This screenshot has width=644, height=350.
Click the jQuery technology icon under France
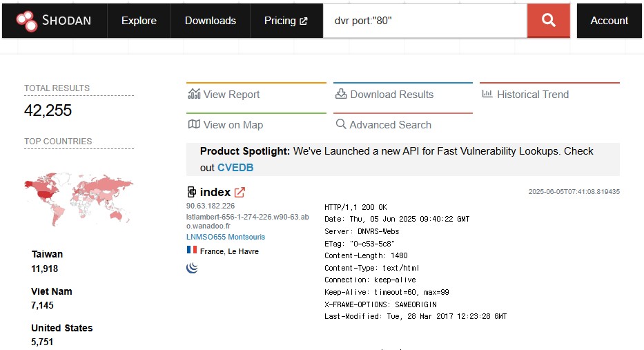coord(192,268)
